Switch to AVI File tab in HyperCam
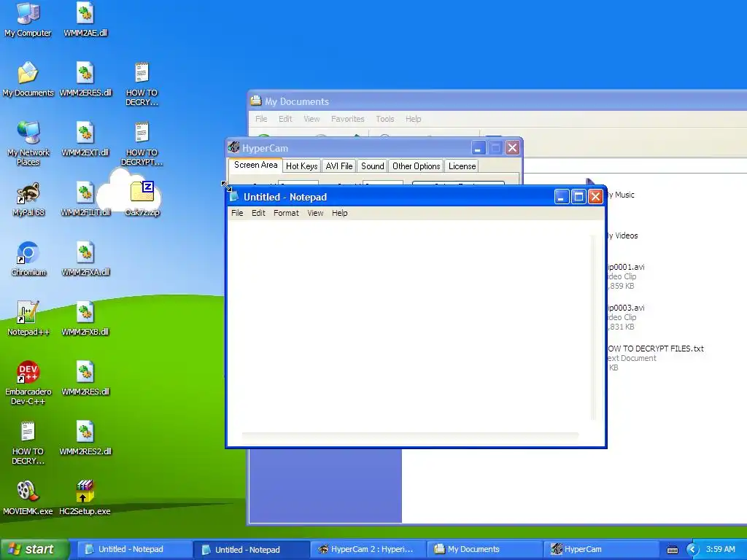The image size is (747, 560). point(339,166)
